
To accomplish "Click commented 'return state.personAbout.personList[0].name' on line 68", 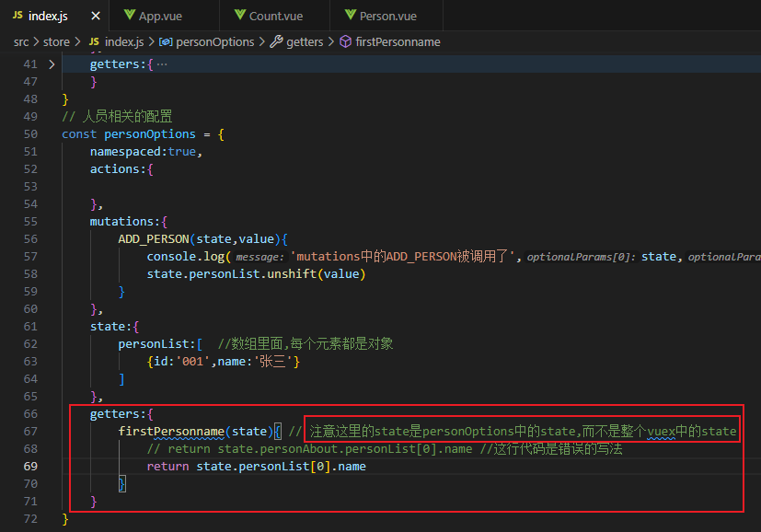I will tap(320, 449).
